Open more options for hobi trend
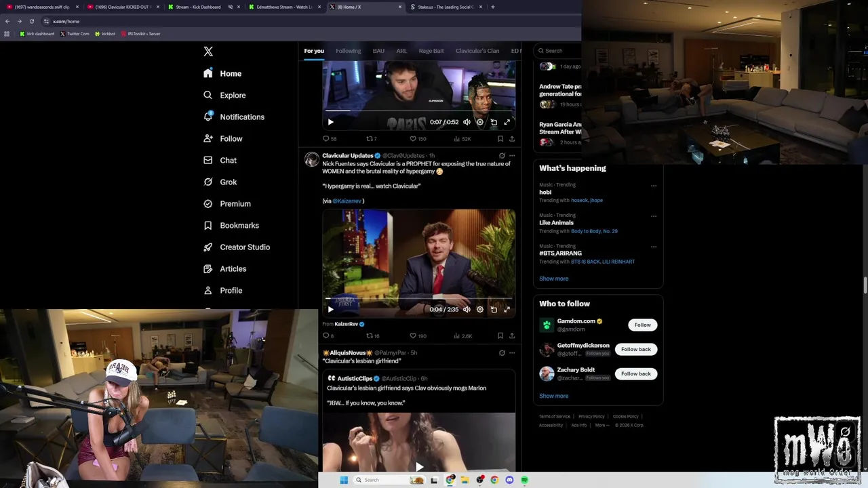Image resolution: width=868 pixels, height=488 pixels. pos(654,186)
